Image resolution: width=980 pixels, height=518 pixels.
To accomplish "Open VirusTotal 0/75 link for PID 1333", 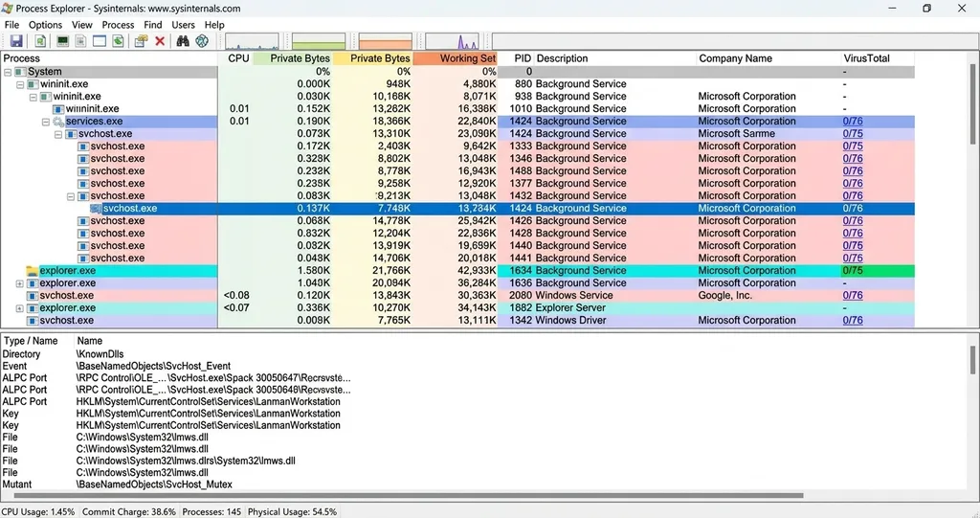I will pyautogui.click(x=853, y=146).
